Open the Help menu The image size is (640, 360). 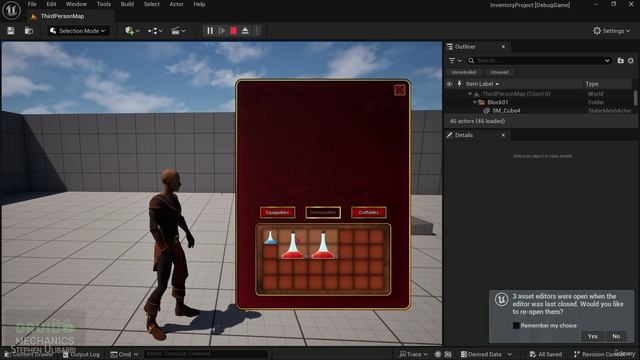point(199,4)
